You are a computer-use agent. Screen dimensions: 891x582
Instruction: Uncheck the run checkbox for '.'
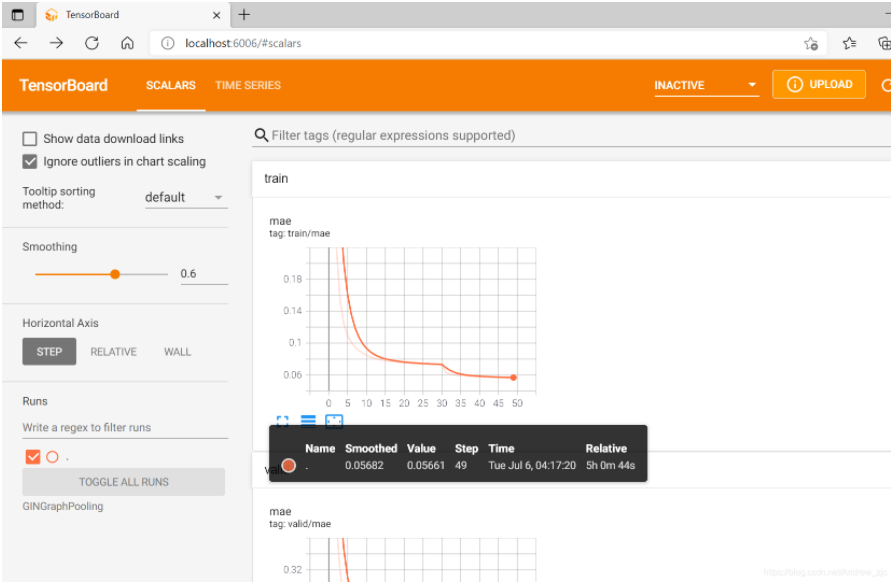(33, 457)
